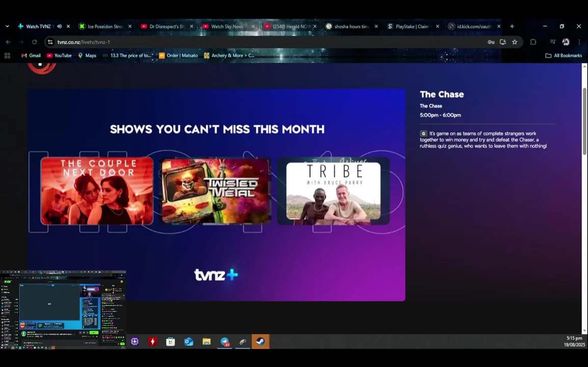Close the PlayStake tab

(x=438, y=27)
